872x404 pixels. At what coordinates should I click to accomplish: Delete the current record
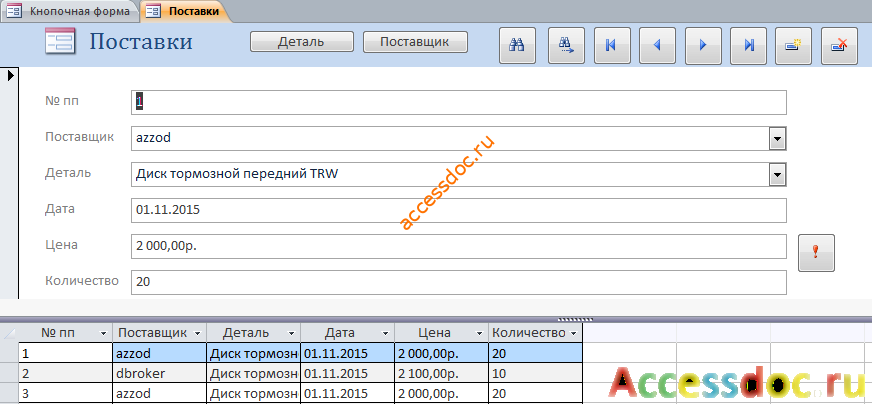840,46
